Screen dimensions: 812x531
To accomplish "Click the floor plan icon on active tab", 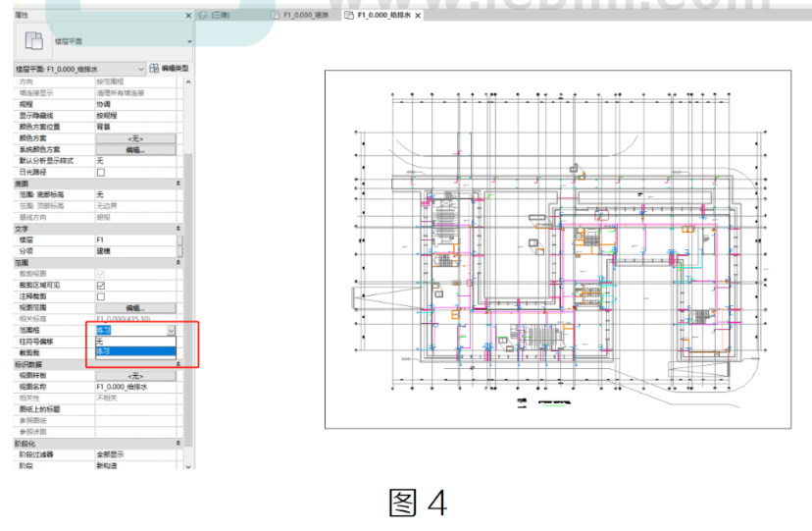I will pos(349,16).
